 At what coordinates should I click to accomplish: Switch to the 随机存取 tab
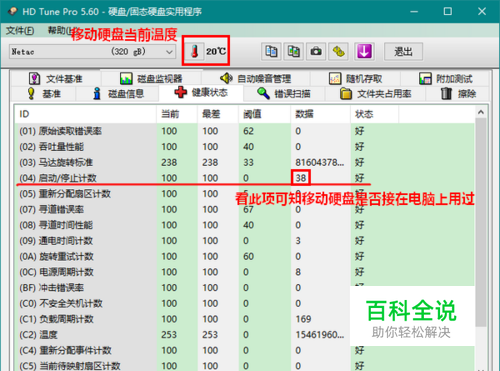355,79
